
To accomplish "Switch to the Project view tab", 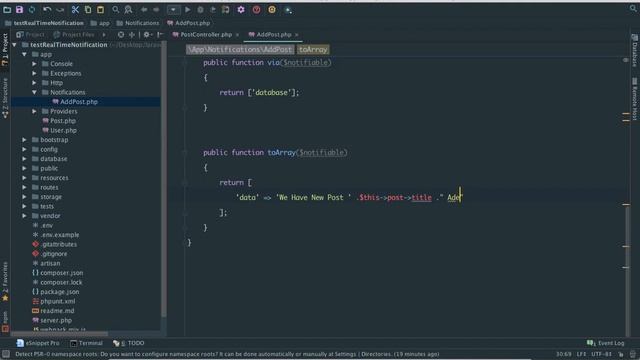I will [x=30, y=35].
